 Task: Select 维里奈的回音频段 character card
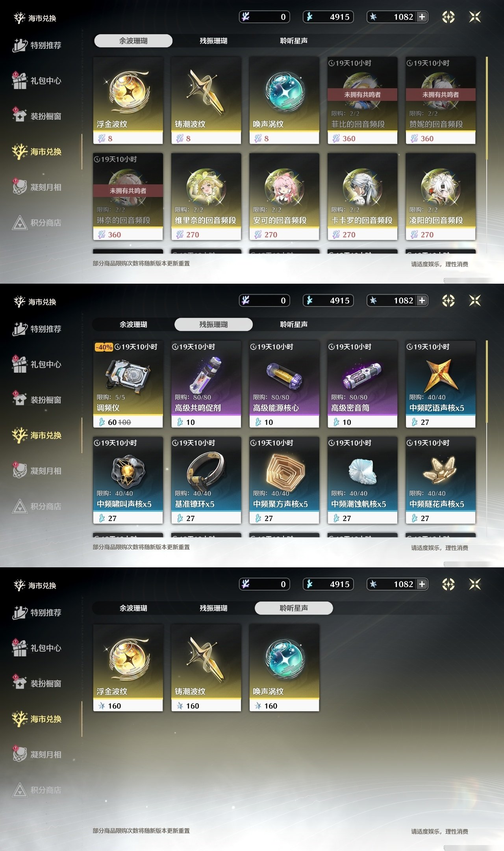[x=206, y=197]
